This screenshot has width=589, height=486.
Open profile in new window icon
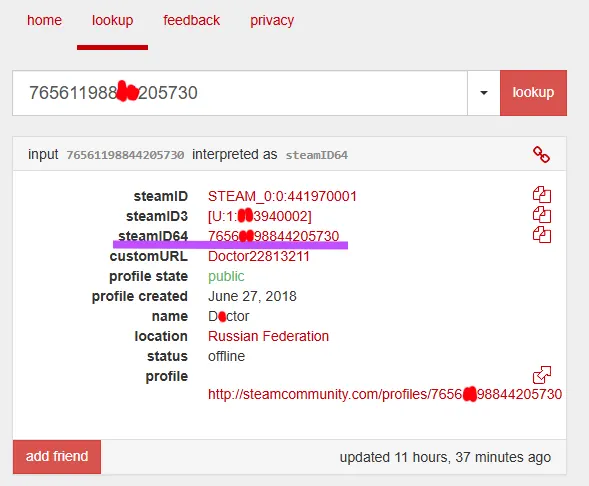click(542, 374)
